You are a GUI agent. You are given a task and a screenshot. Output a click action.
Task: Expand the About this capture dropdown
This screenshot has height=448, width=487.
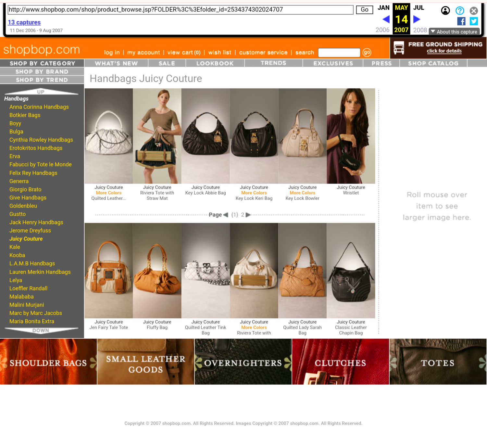pos(454,32)
